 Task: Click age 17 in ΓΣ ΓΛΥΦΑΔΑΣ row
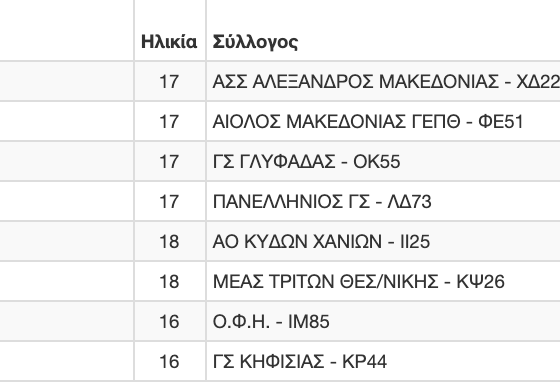click(169, 161)
